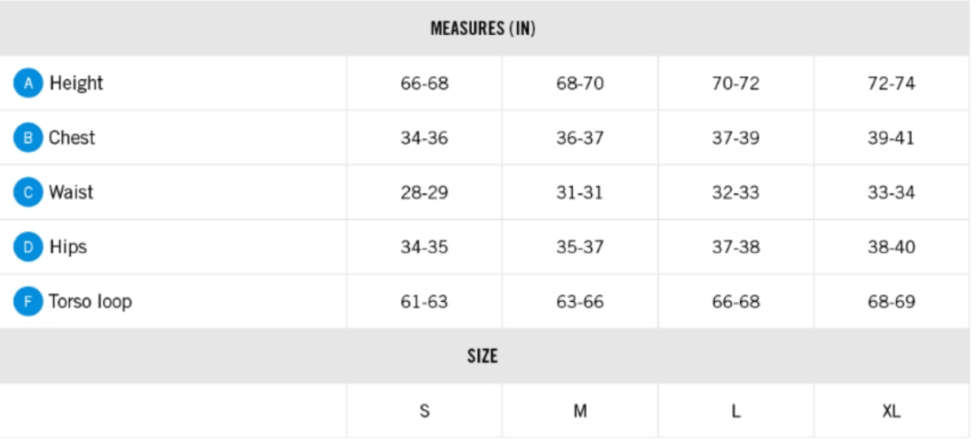Click the 31-31 waist value

pos(580,193)
